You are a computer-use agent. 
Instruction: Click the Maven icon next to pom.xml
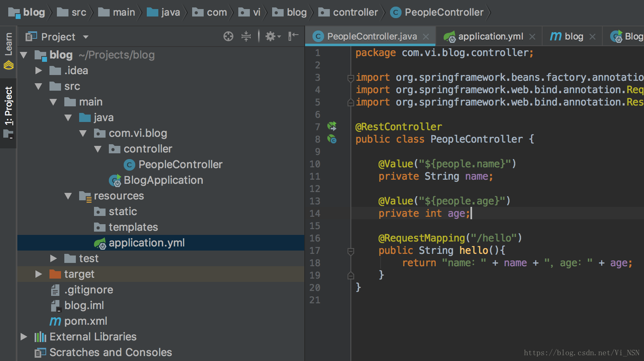tap(55, 321)
